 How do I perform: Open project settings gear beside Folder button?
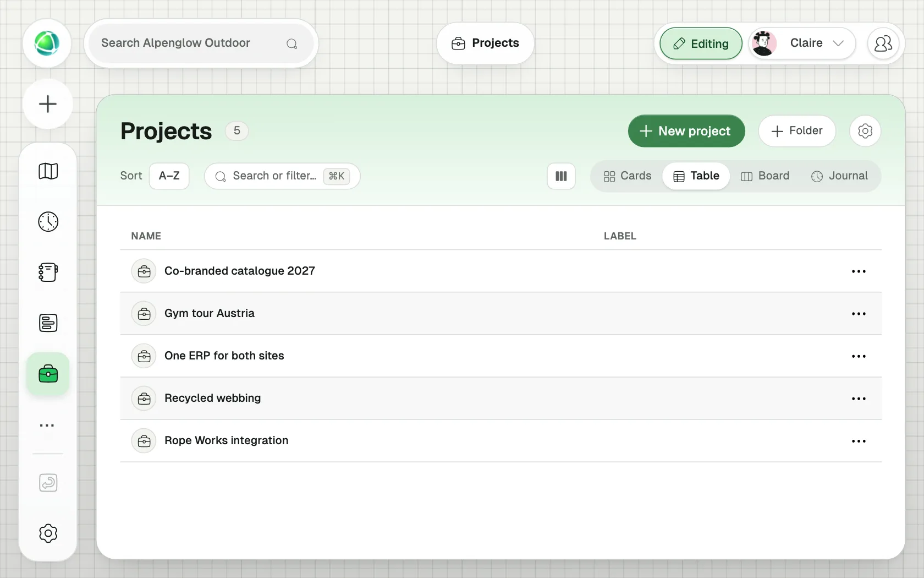(865, 131)
